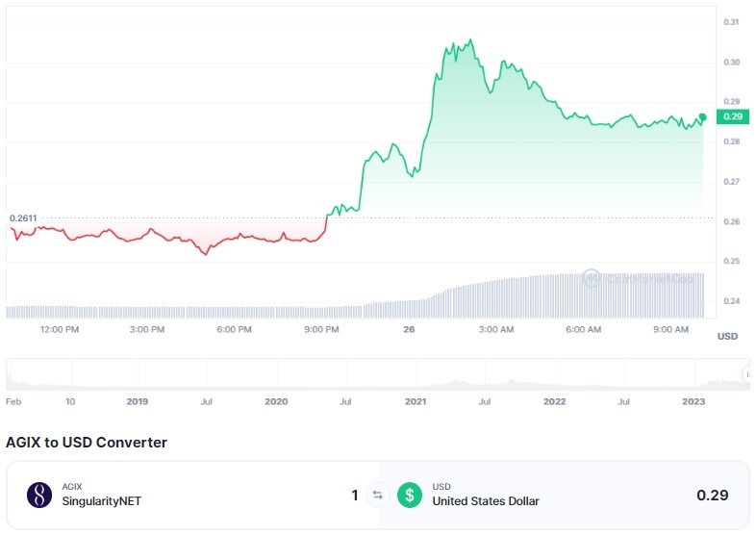
Task: Select 2021 on the history range bar
Action: click(416, 401)
